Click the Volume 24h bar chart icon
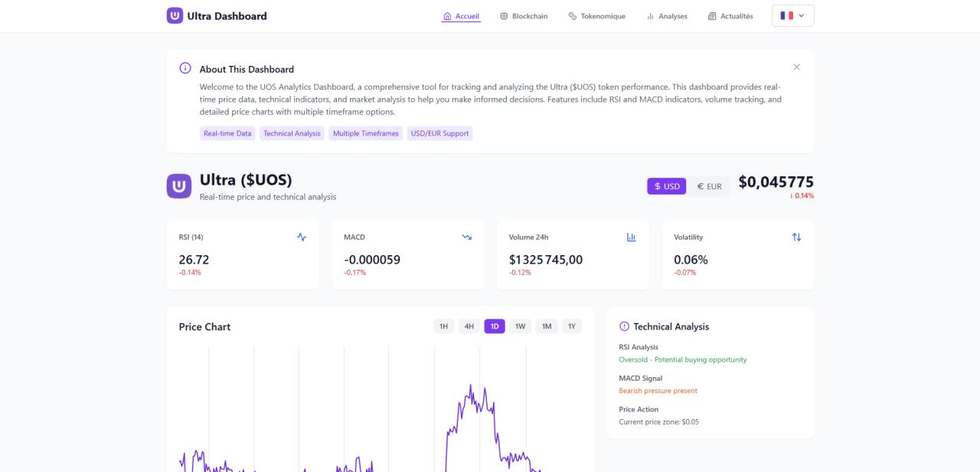Viewport: 980px width, 472px height. coord(631,237)
